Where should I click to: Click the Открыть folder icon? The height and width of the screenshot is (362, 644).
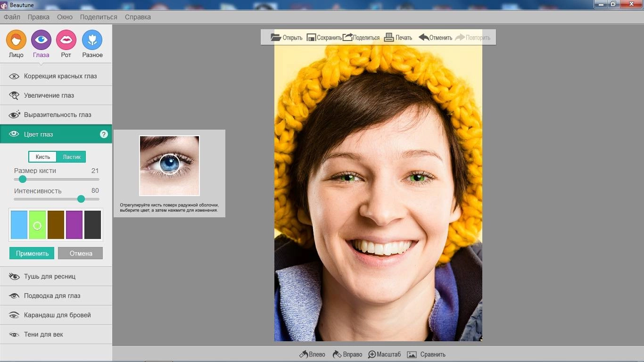276,37
